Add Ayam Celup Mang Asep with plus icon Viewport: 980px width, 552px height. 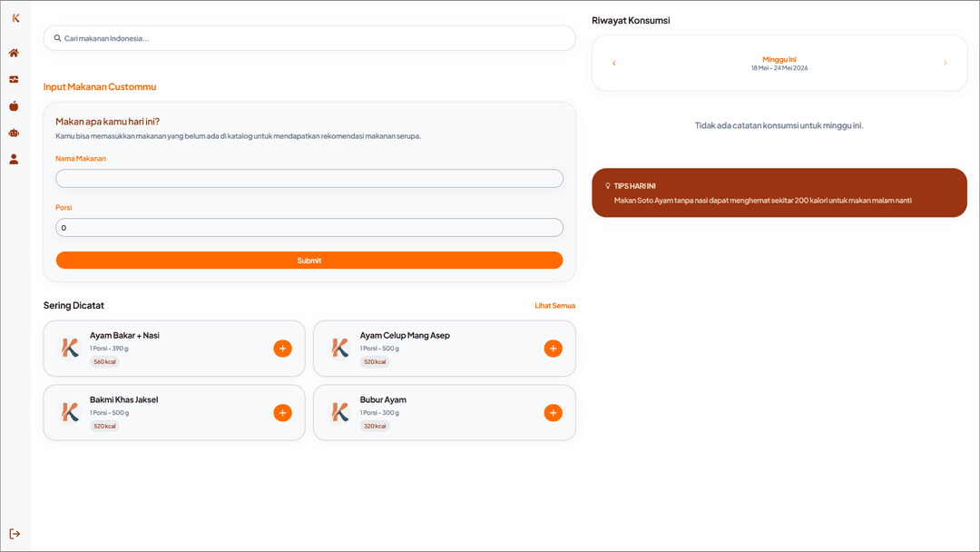coord(554,349)
